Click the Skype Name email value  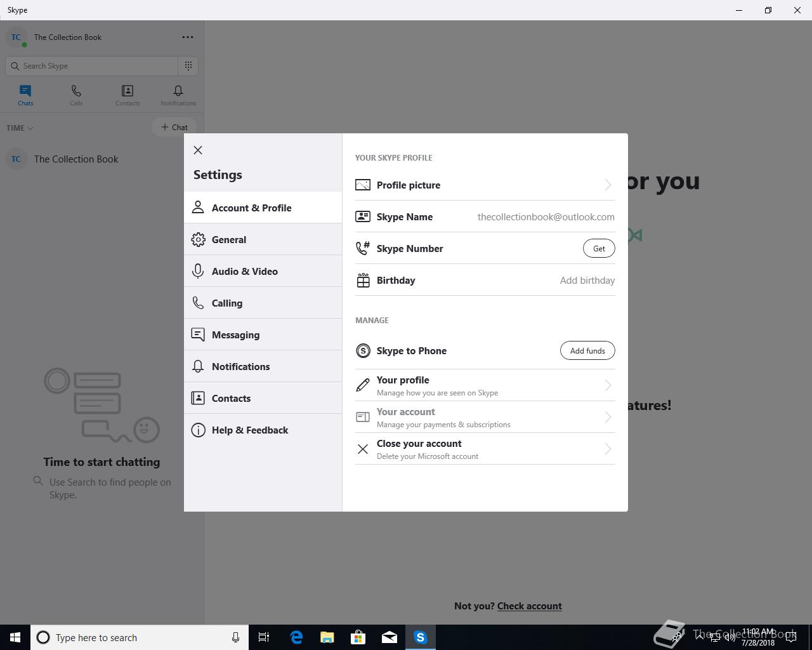click(x=546, y=216)
